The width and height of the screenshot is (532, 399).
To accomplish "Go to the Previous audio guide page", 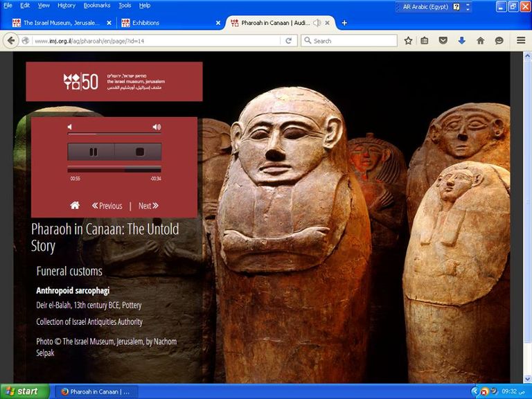I will 107,206.
